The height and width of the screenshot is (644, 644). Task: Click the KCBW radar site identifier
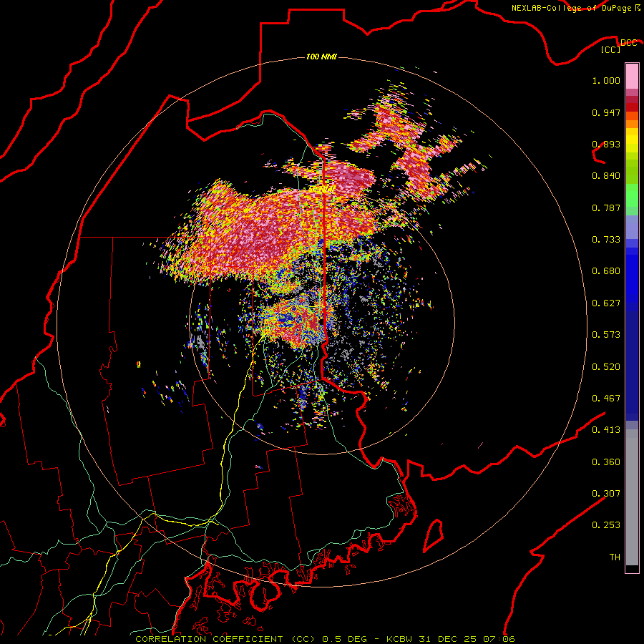click(x=401, y=639)
